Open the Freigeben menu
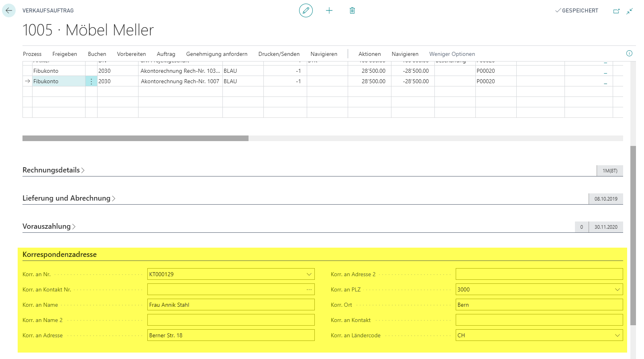 [65, 54]
